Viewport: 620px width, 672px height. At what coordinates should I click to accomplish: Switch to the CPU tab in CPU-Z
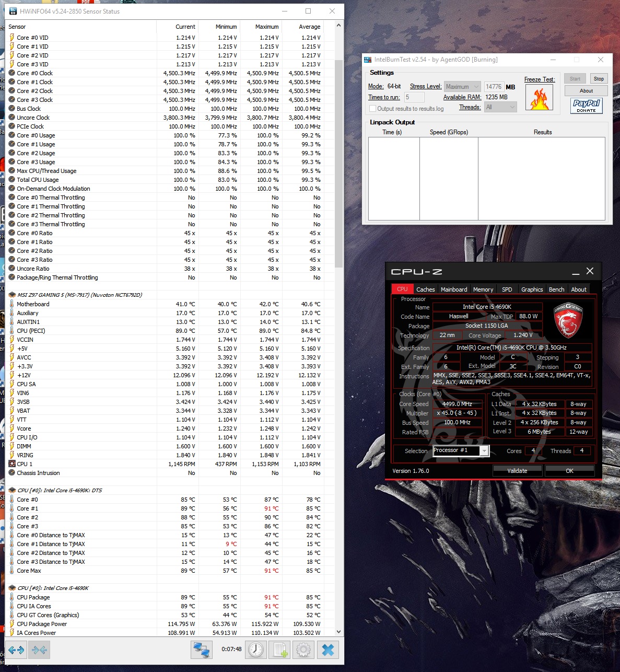click(x=402, y=289)
